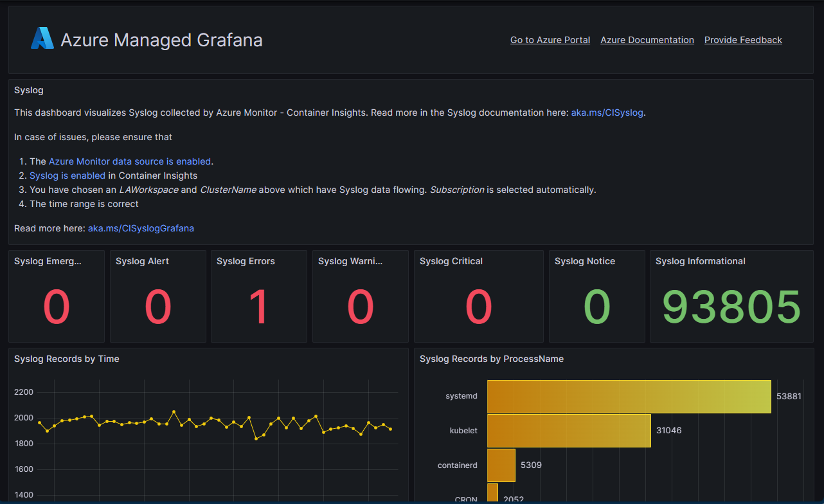Viewport: 824px width, 504px height.
Task: Select the Syslog Critical value 0
Action: [479, 307]
